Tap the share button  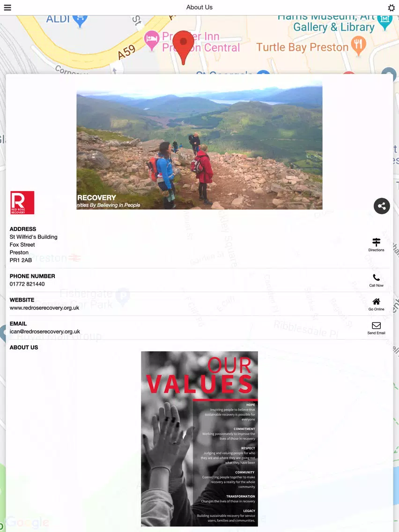[382, 206]
